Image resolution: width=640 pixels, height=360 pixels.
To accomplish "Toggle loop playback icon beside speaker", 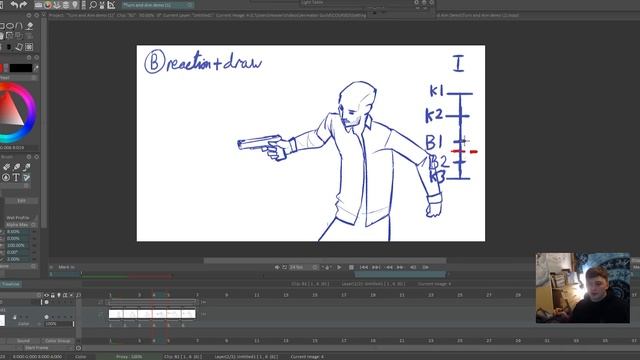I will [284, 267].
